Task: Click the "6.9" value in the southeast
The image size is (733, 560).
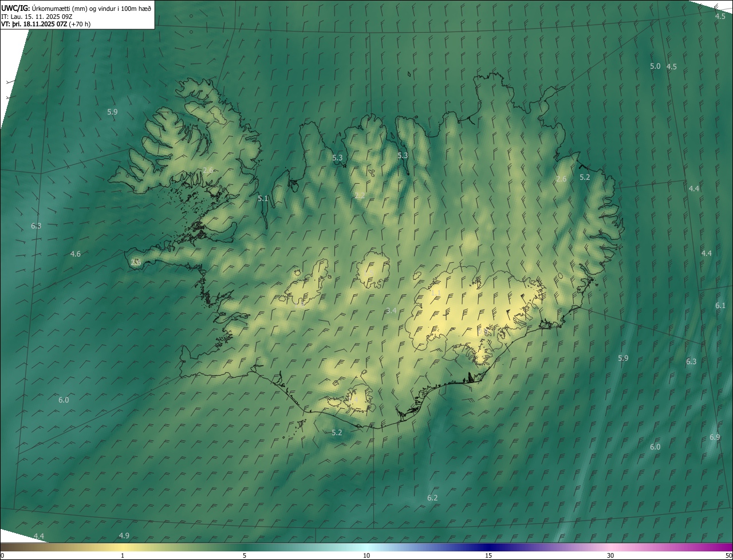Action: pos(715,437)
